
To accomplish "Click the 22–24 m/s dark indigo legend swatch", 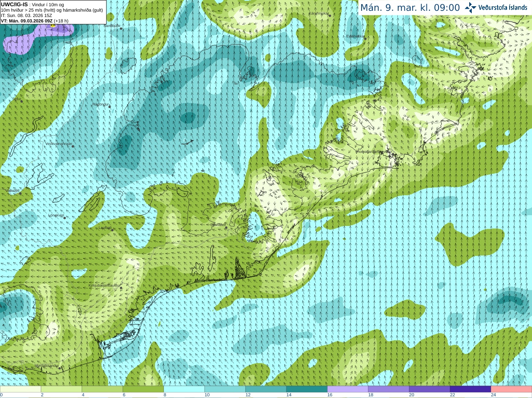I will pyautogui.click(x=470, y=389).
